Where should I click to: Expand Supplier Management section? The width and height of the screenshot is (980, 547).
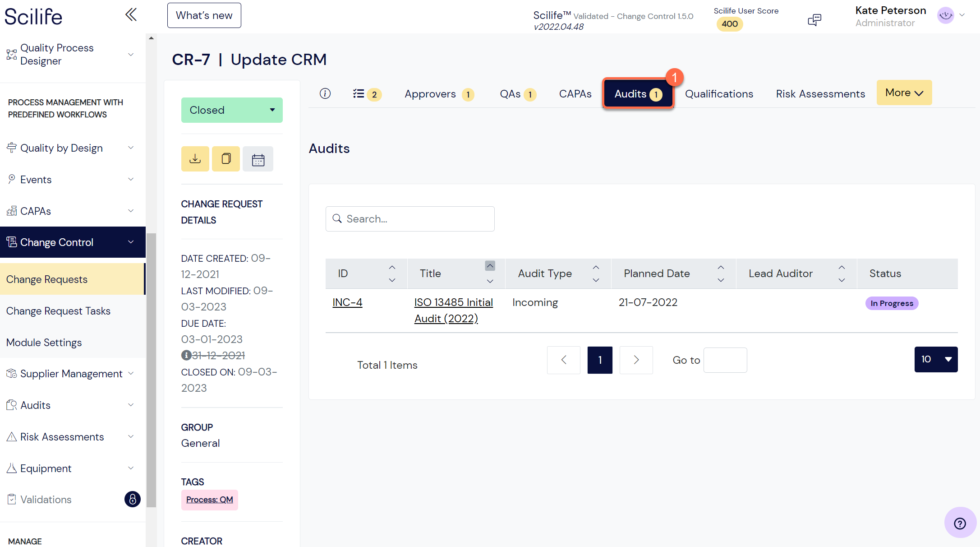coord(131,373)
